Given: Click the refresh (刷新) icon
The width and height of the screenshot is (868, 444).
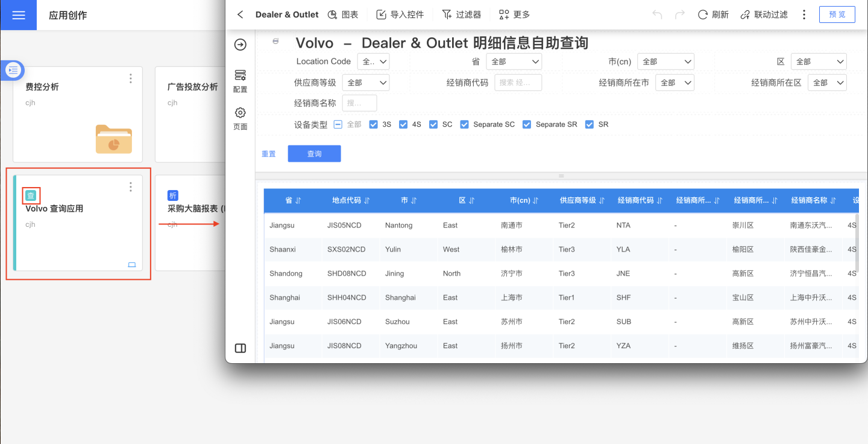Looking at the screenshot, I should point(703,14).
